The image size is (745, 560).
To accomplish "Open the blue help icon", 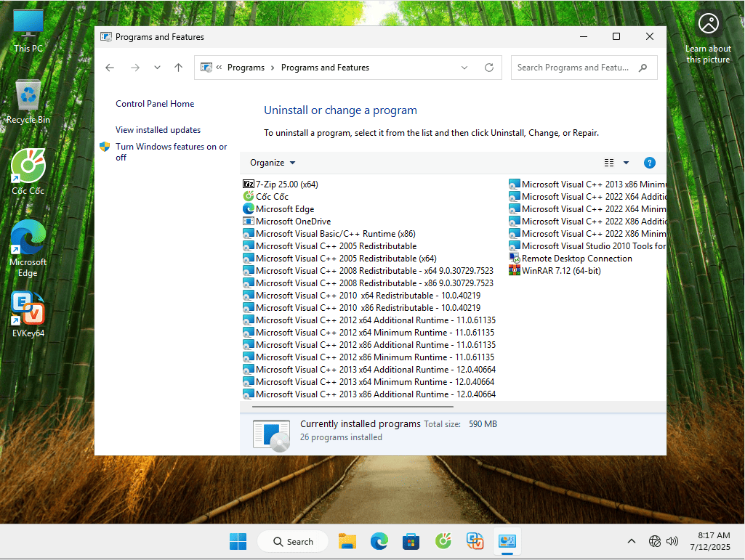I will [x=650, y=163].
